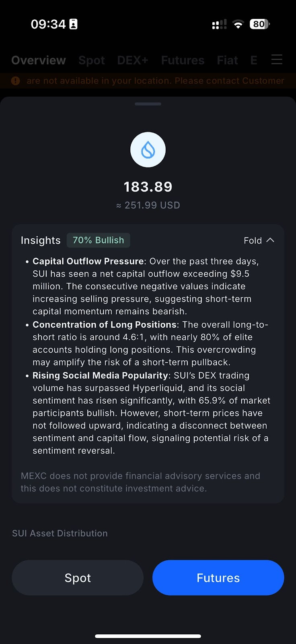
Task: Open the hamburger menu in the top navigation
Action: [x=277, y=60]
